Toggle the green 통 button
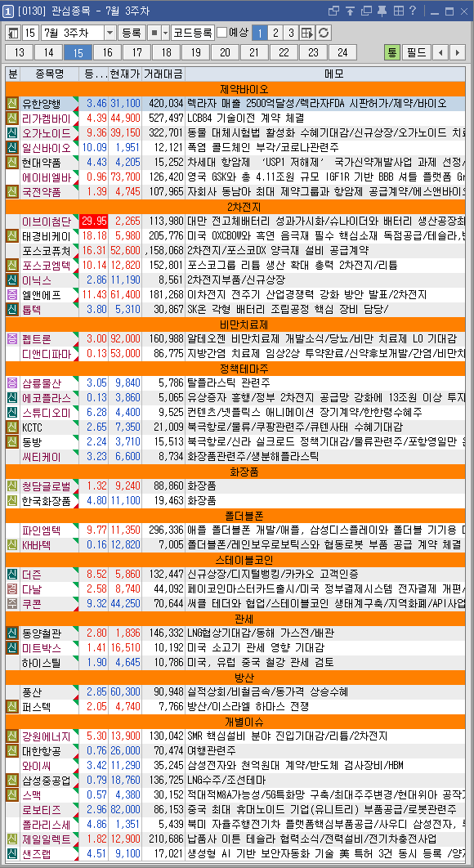 pos(392,52)
